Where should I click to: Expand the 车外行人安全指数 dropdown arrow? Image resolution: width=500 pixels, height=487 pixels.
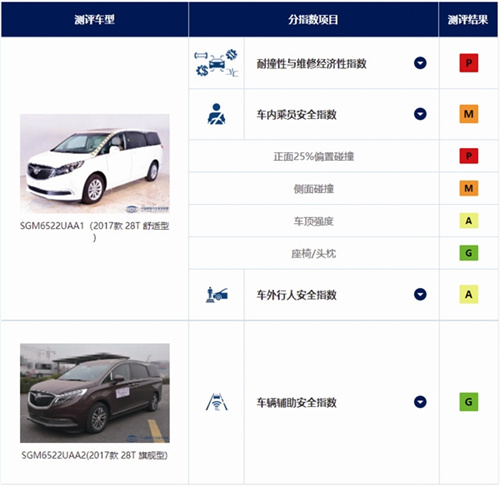420,295
